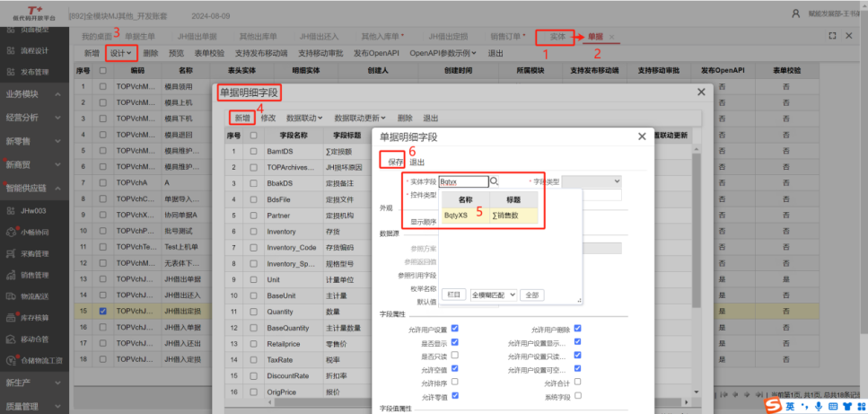Click 保存 in the field dialog
This screenshot has width=868, height=414.
(x=395, y=163)
